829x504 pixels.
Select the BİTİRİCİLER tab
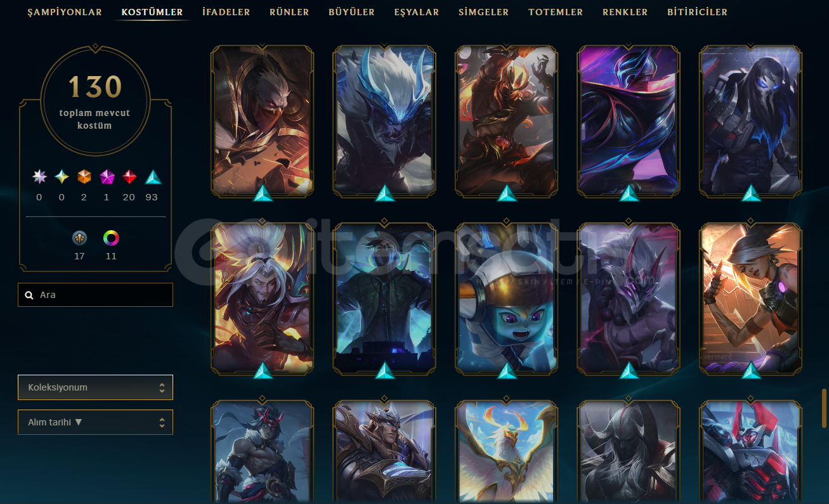(x=697, y=12)
